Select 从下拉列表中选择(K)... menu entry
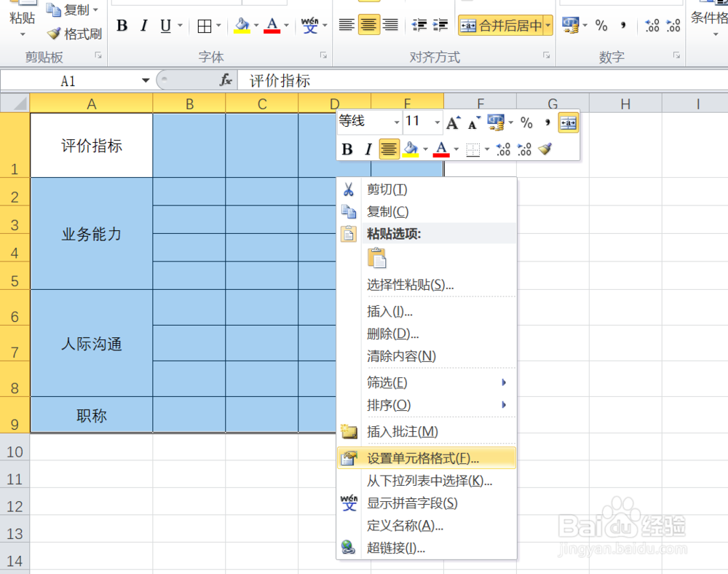Image resolution: width=728 pixels, height=574 pixels. pyautogui.click(x=426, y=480)
